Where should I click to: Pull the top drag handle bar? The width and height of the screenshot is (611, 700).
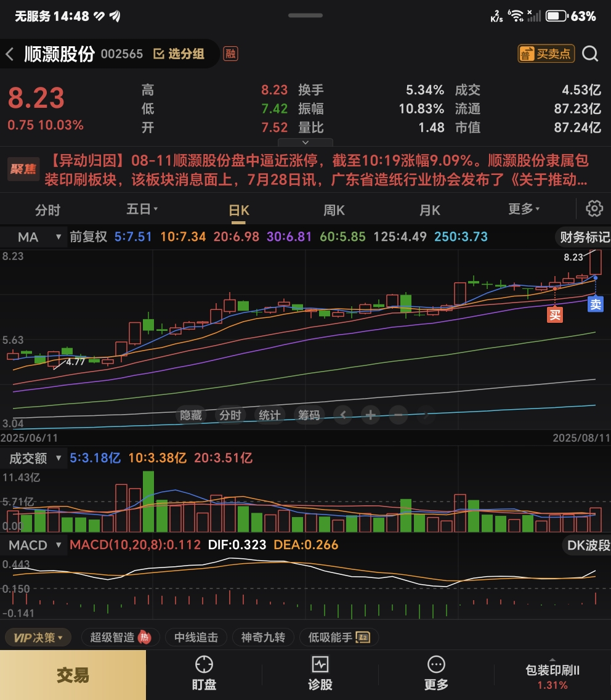305,15
